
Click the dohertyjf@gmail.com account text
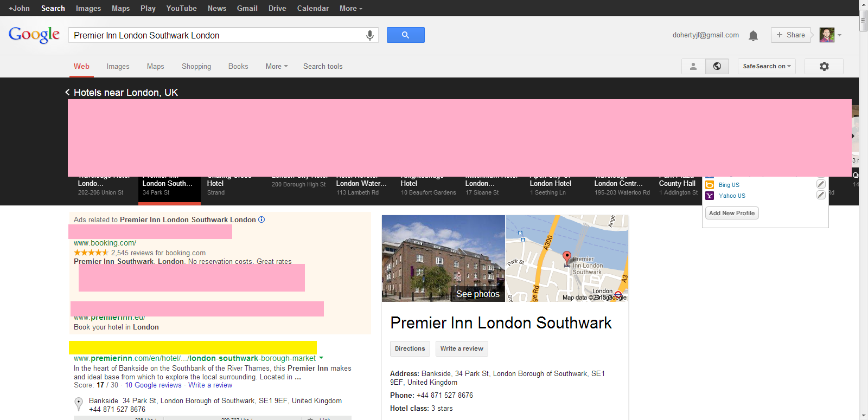click(706, 35)
